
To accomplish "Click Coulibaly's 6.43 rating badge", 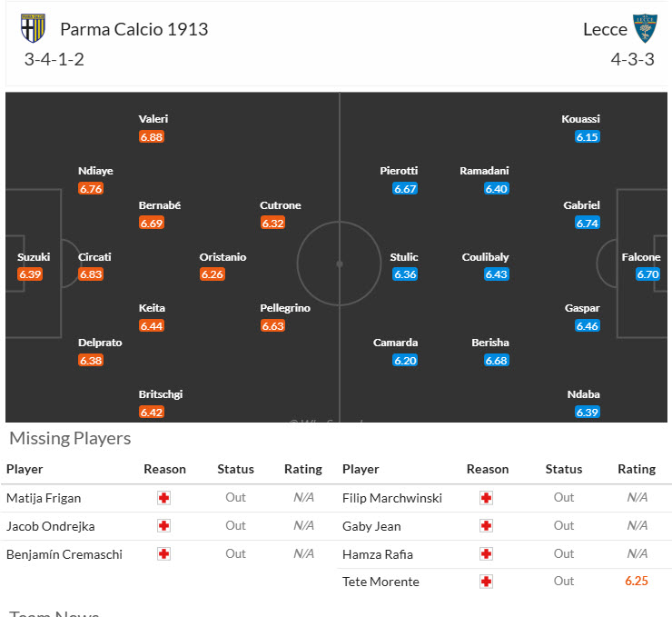I will pyautogui.click(x=497, y=274).
